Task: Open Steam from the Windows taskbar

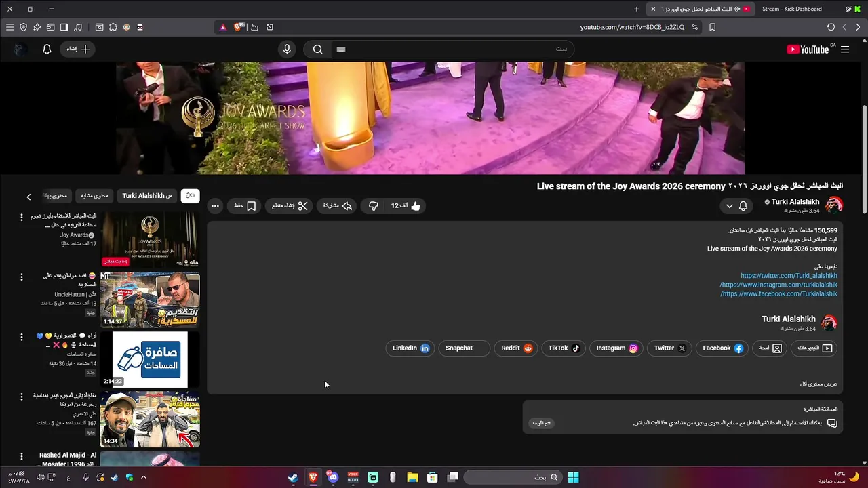Action: 293,477
